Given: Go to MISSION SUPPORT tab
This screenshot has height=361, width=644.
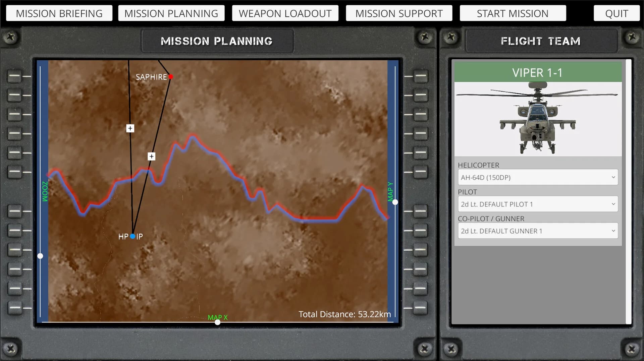Looking at the screenshot, I should (x=399, y=13).
